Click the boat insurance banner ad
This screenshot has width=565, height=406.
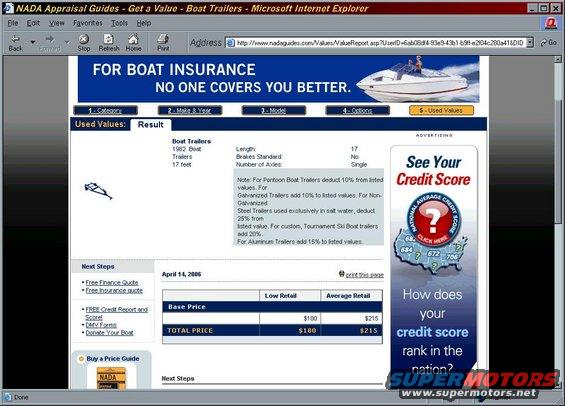click(279, 79)
